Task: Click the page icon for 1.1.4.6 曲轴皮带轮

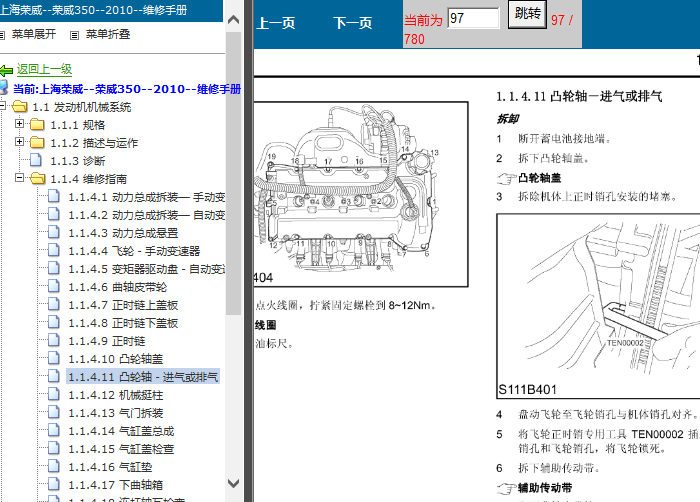Action: coord(54,286)
